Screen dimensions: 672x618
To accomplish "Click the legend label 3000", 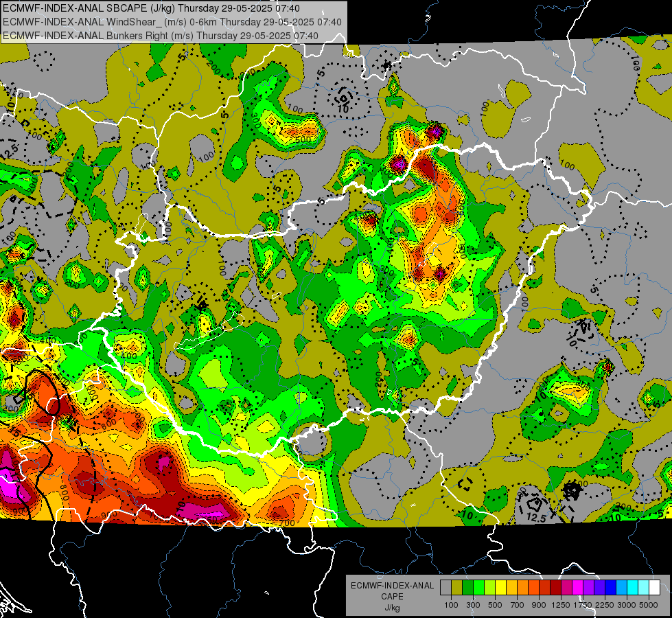I will tap(627, 605).
